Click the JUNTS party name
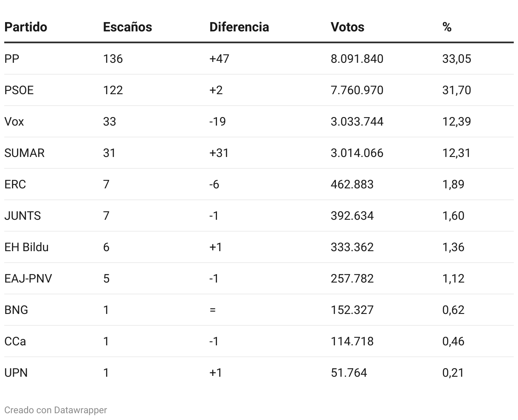518x420 pixels. (23, 216)
